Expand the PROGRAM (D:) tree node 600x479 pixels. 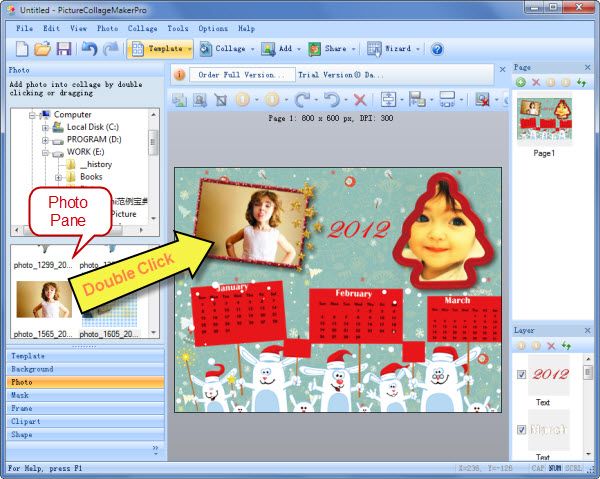coord(45,140)
